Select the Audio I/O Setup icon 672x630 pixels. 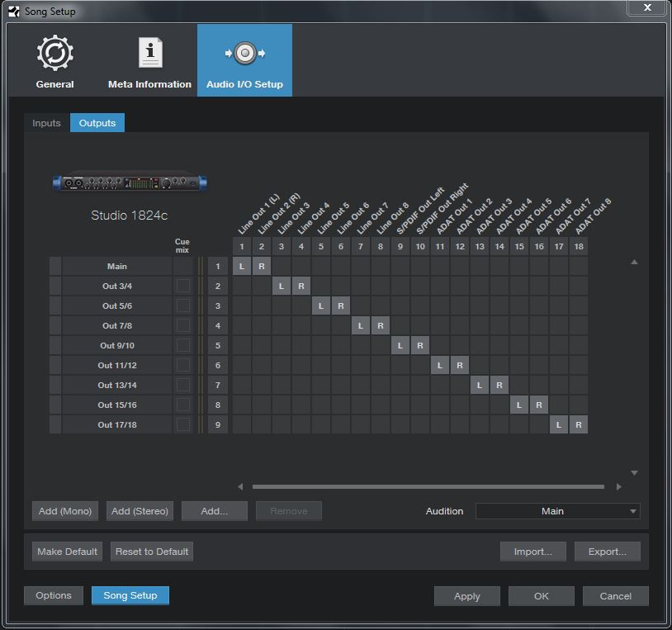tap(244, 54)
